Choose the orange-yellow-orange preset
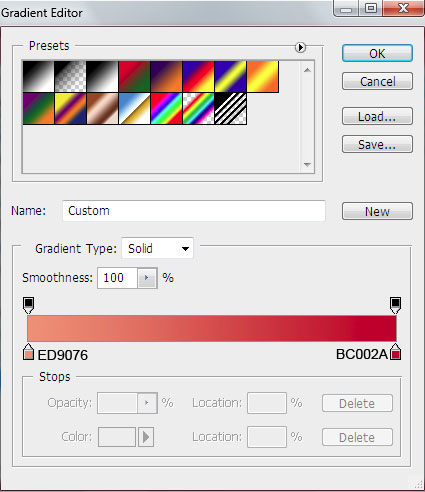Viewport: 425px width, 492px height. pos(263,76)
